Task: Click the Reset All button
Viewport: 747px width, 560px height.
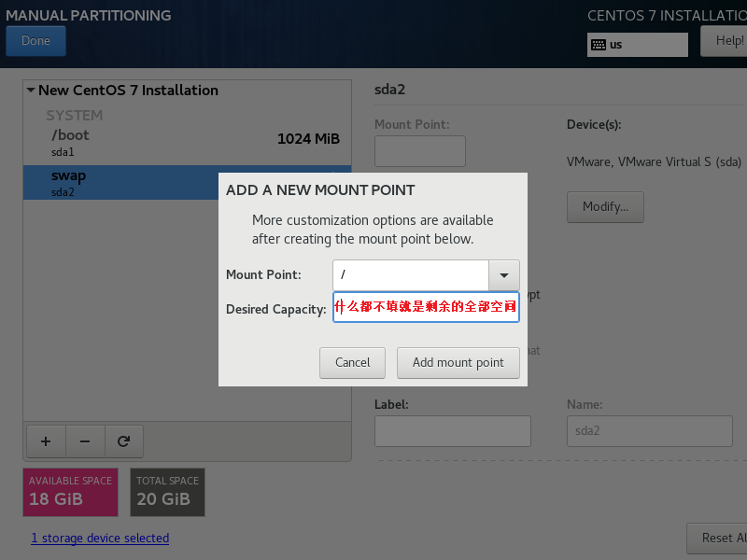Action: (x=717, y=538)
